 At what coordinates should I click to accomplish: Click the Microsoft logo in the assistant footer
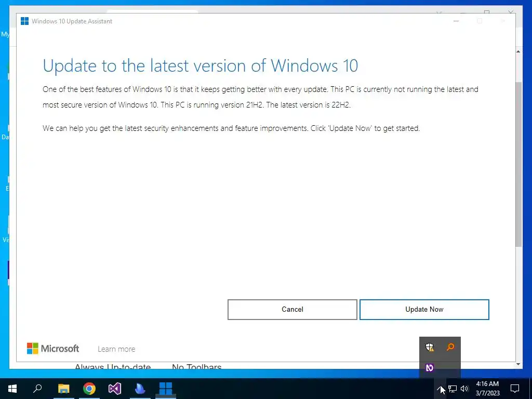[53, 349]
